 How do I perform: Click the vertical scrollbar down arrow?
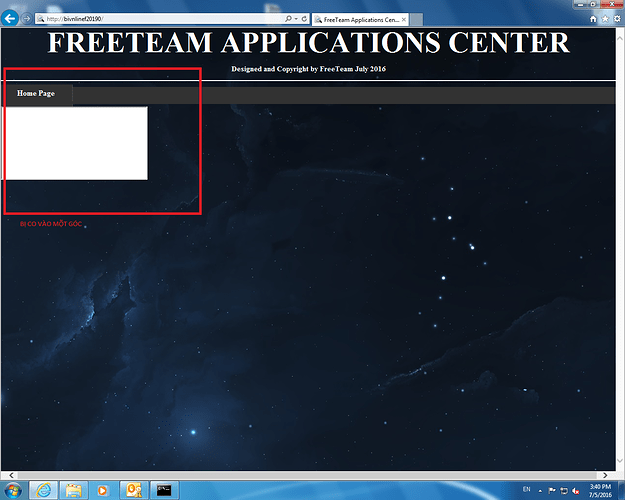point(619,463)
